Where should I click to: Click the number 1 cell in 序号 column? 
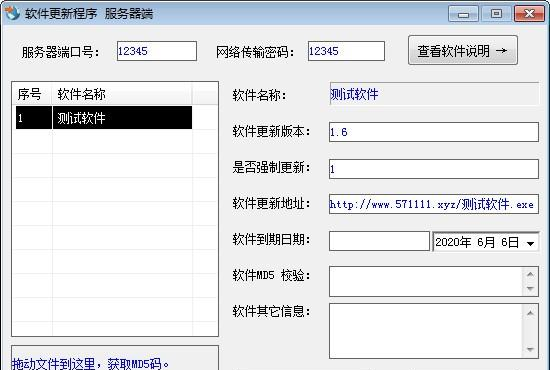34,118
